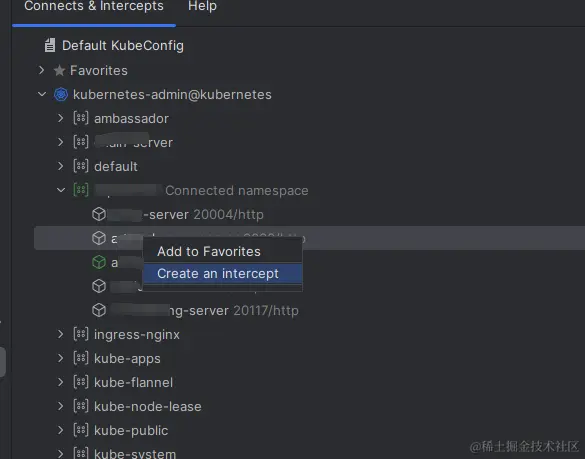
Task: Expand the kube-public namespace
Action: [x=60, y=430]
